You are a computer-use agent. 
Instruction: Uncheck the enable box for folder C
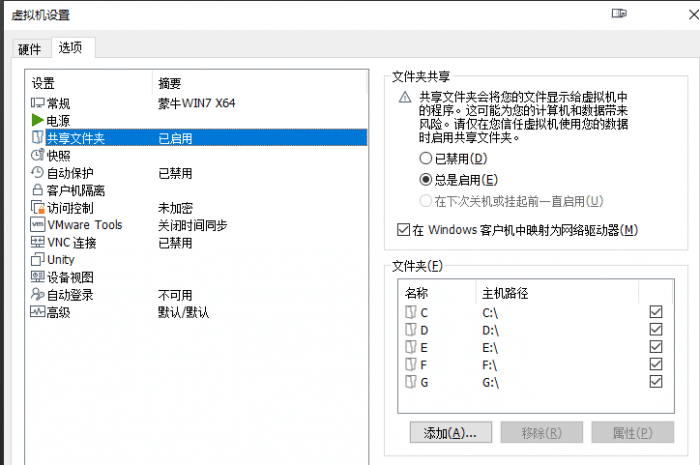click(656, 313)
